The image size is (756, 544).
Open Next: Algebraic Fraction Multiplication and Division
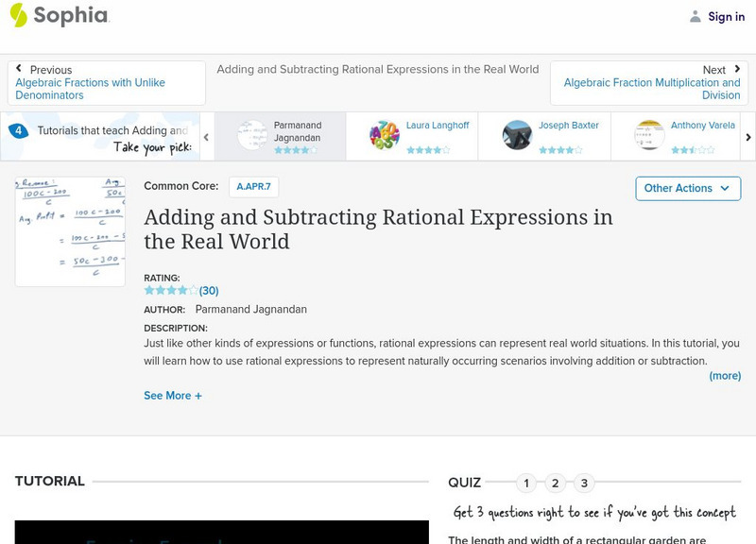tap(650, 83)
